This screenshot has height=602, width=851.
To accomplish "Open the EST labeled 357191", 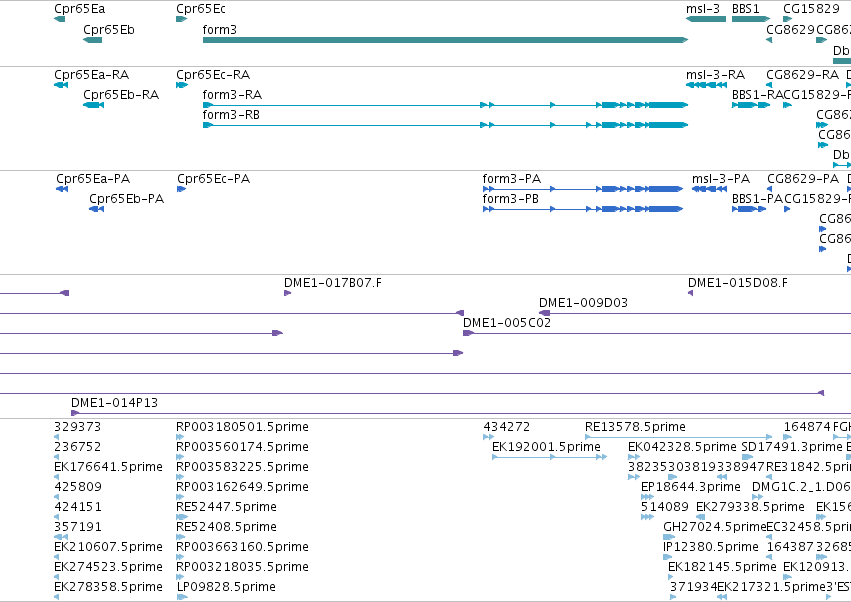I will point(78,527).
